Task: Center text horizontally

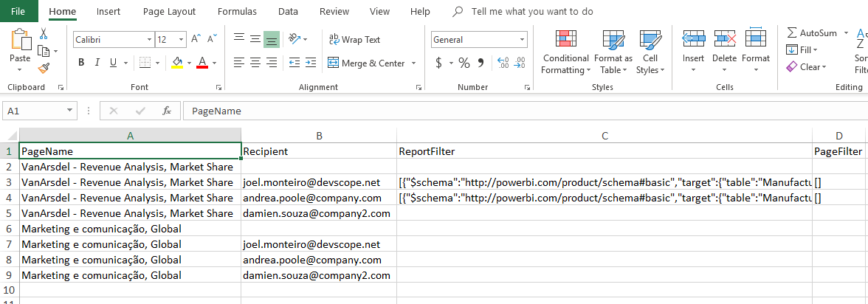Action: 255,63
